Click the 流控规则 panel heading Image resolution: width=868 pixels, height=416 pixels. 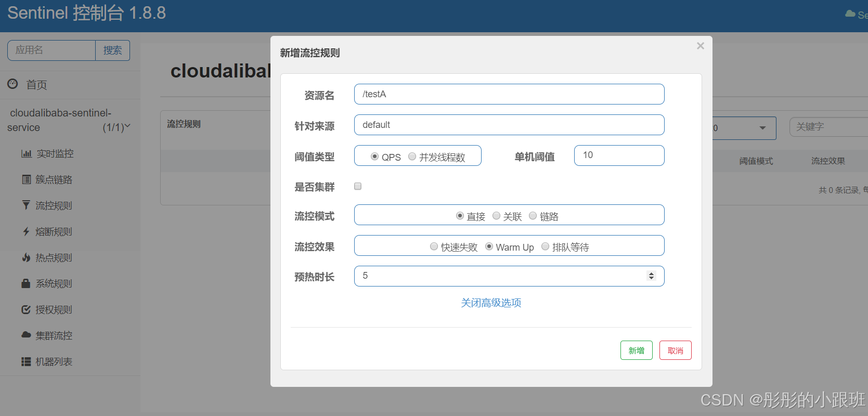coord(184,124)
